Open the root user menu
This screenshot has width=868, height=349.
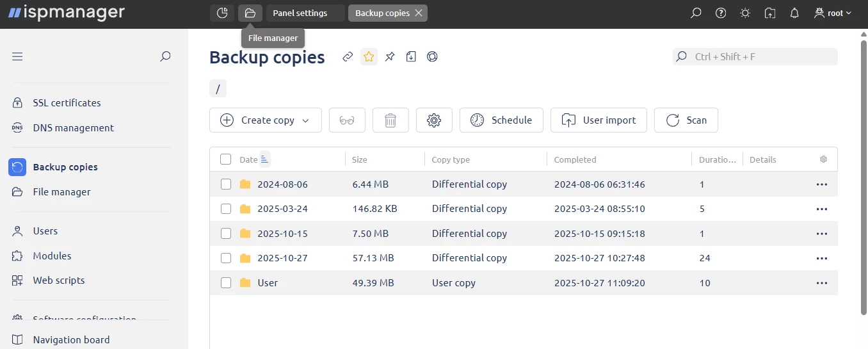[833, 13]
